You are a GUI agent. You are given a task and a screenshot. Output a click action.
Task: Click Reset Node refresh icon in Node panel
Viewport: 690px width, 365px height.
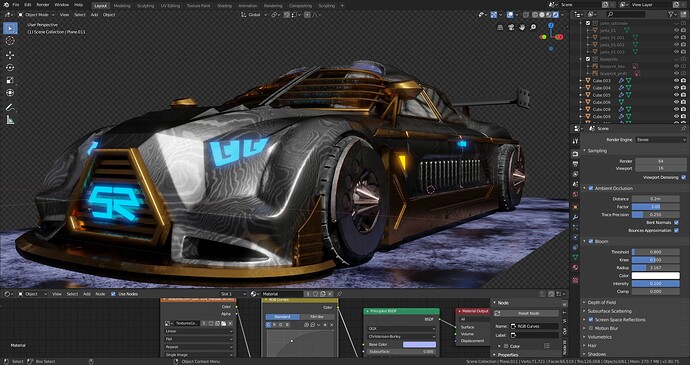pos(497,313)
